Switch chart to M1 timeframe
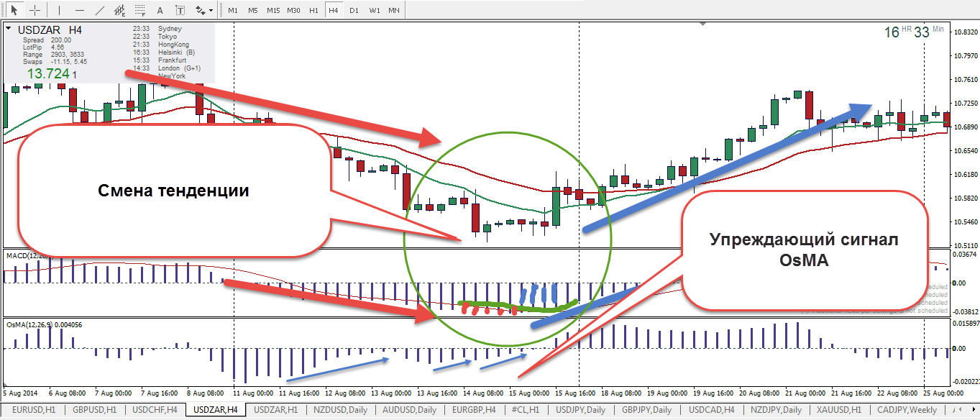980x420 pixels. [232, 11]
